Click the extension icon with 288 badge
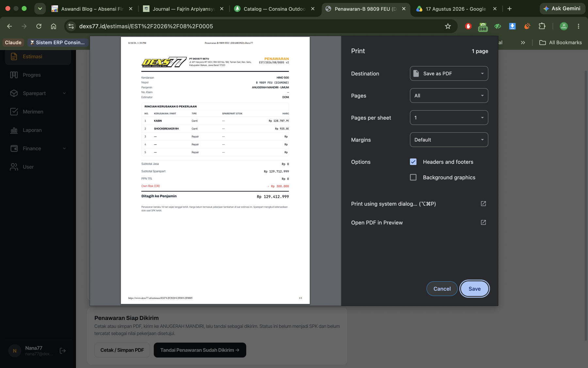588x368 pixels. pos(483,26)
